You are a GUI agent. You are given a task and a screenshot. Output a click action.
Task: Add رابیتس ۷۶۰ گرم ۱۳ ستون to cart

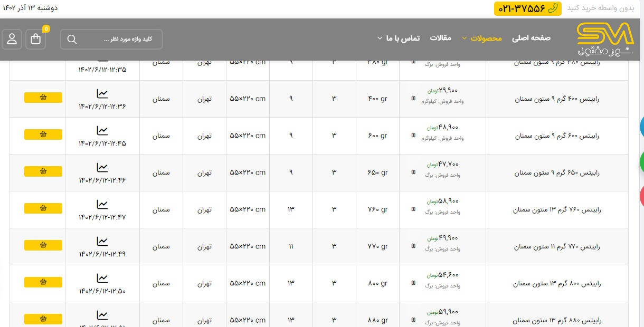[x=43, y=208]
